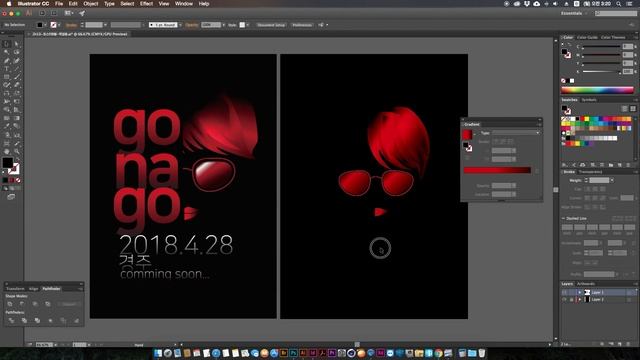Click the toolbar Fill color box
The width and height of the screenshot is (640, 360).
coord(7,162)
